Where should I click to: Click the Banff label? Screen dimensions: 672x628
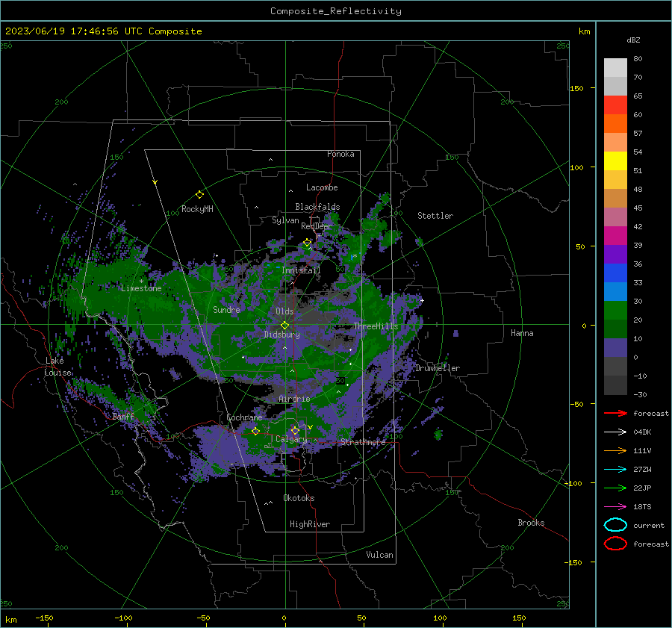123,417
